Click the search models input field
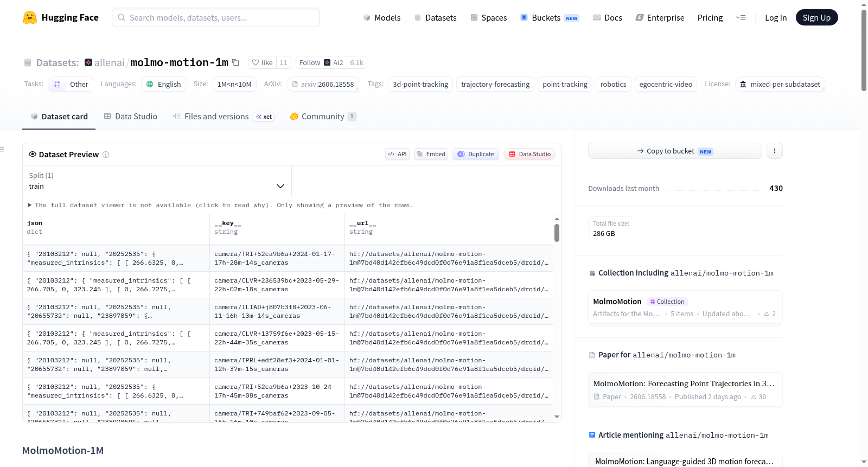 click(216, 17)
